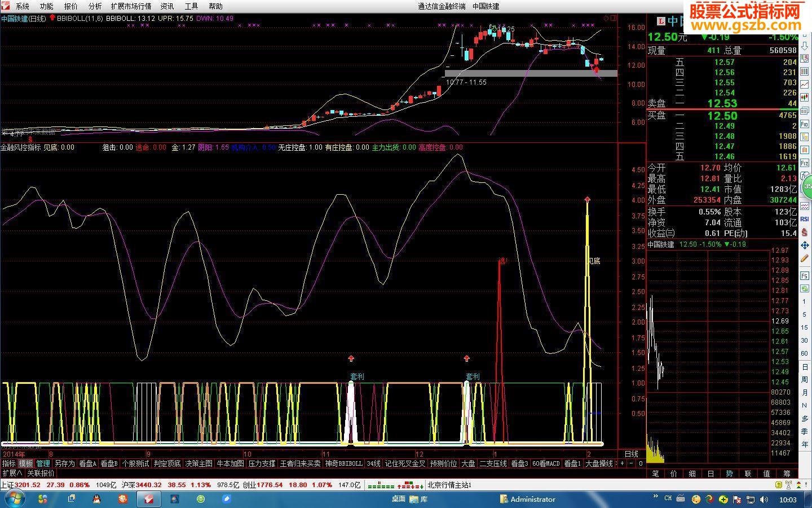
Task: Select the 牛本加图 template
Action: click(231, 463)
